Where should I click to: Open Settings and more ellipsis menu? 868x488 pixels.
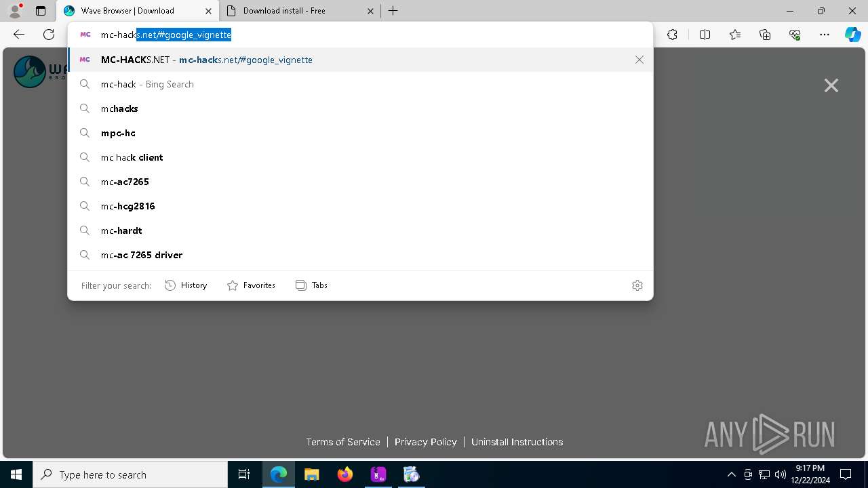[825, 35]
